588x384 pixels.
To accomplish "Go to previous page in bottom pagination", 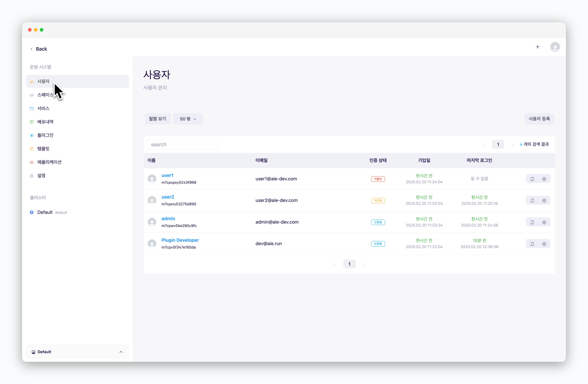I will pos(335,264).
